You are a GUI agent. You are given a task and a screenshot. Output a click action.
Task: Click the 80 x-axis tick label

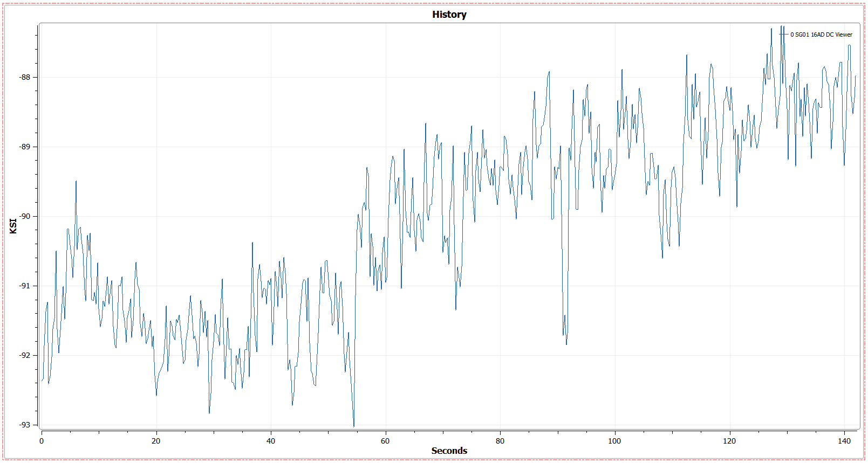[500, 441]
